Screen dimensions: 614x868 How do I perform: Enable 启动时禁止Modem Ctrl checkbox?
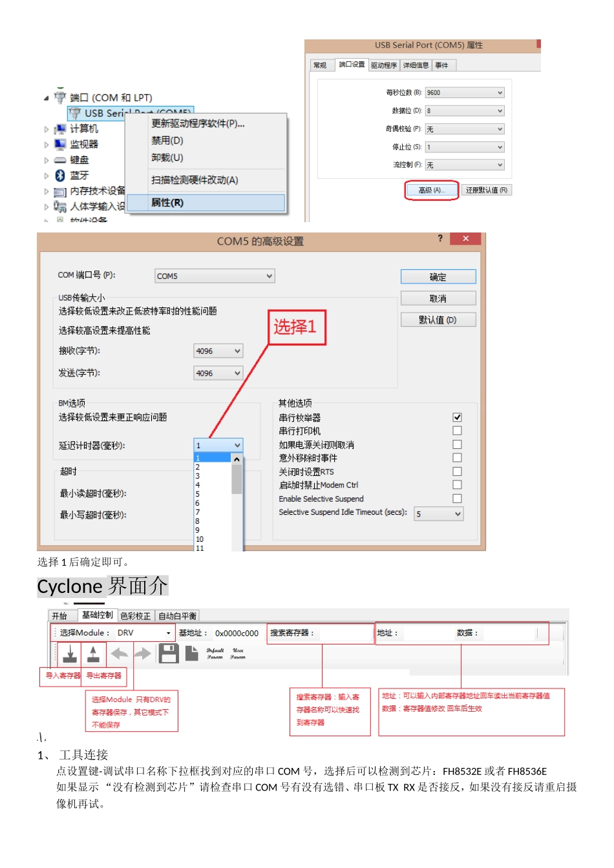click(x=457, y=484)
